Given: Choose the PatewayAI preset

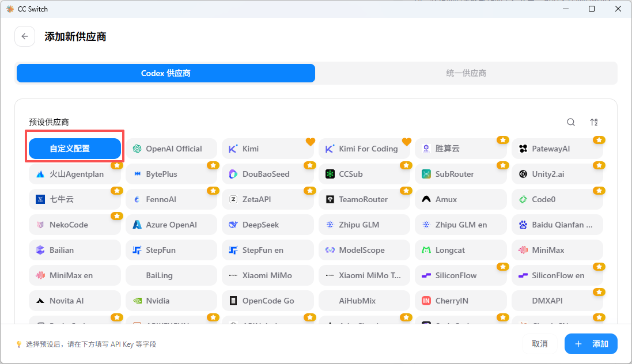Looking at the screenshot, I should 558,149.
